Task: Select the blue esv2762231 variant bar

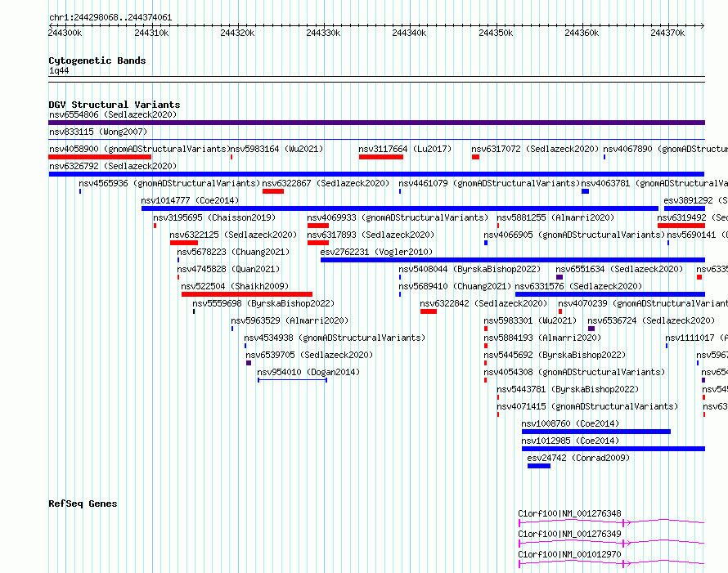Action: pyautogui.click(x=513, y=260)
